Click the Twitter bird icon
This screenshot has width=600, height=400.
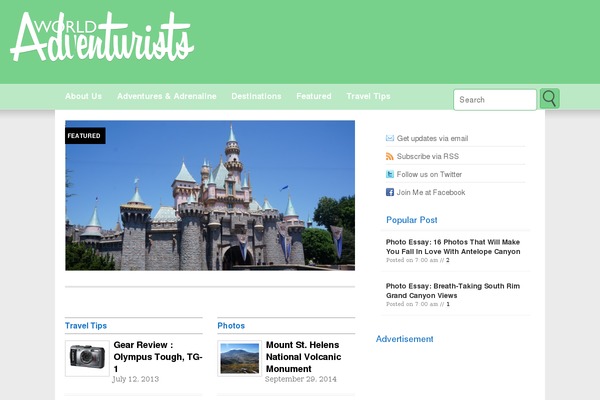click(390, 174)
